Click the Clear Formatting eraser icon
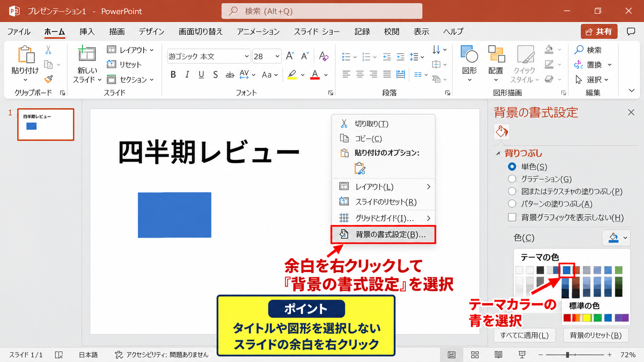 pyautogui.click(x=324, y=56)
